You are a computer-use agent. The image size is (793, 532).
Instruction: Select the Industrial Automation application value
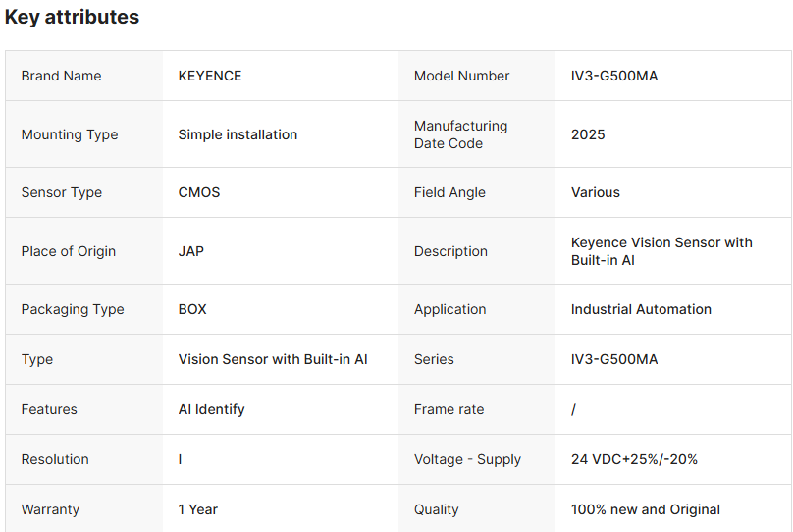[x=641, y=309]
